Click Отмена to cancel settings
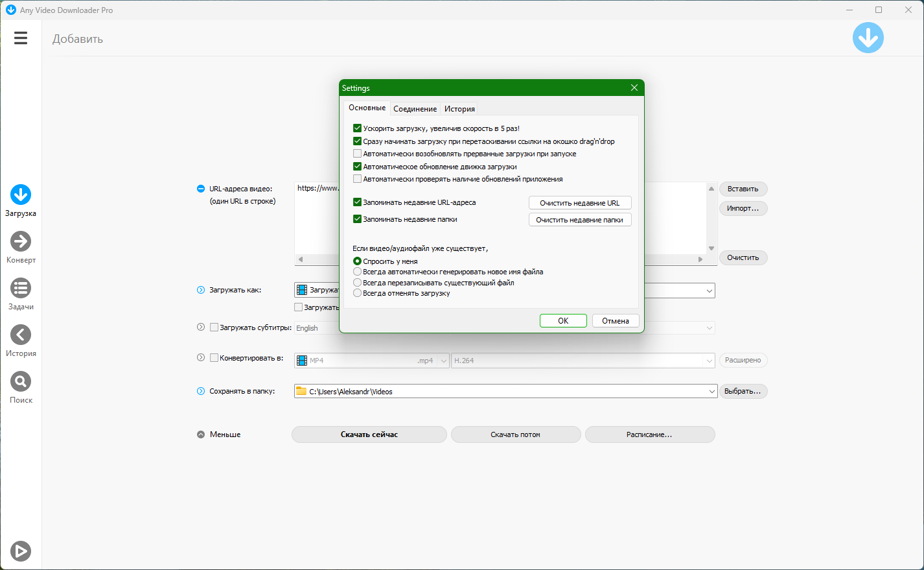Viewport: 924px width, 570px height. [616, 321]
